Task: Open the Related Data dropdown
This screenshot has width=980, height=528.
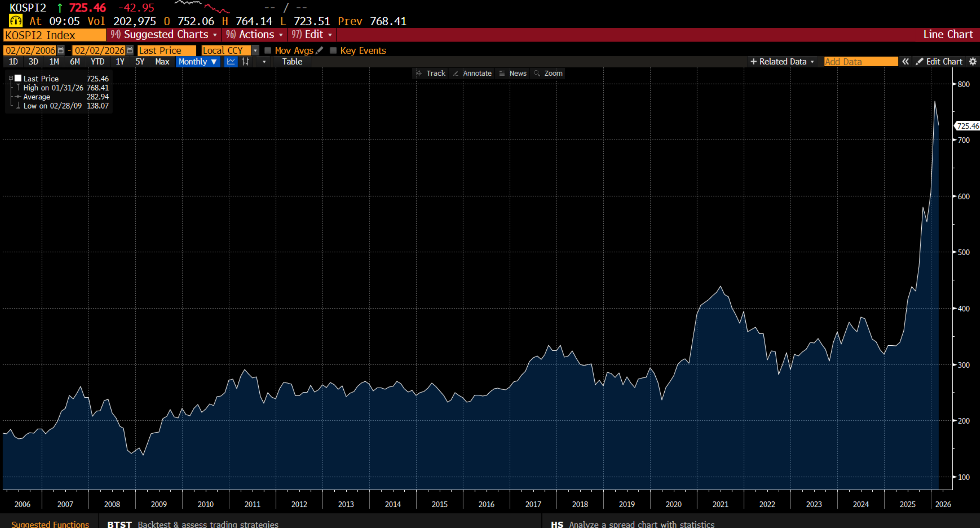Action: coord(782,62)
